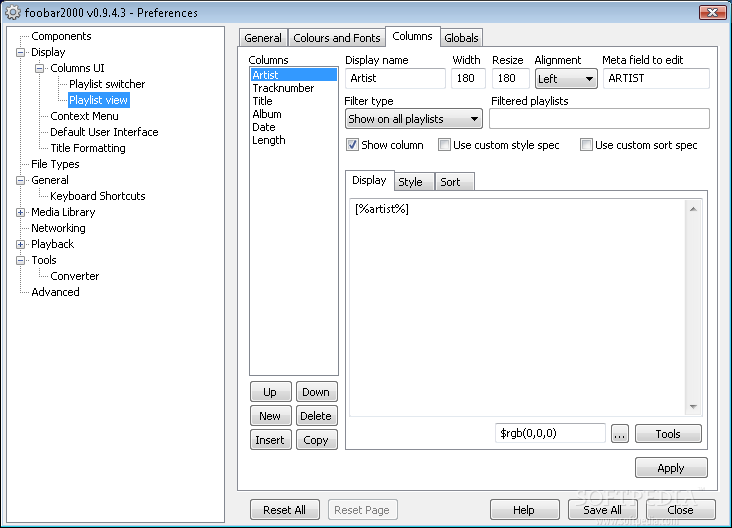This screenshot has width=732, height=528.
Task: Open the Filter type dropdown
Action: (414, 119)
